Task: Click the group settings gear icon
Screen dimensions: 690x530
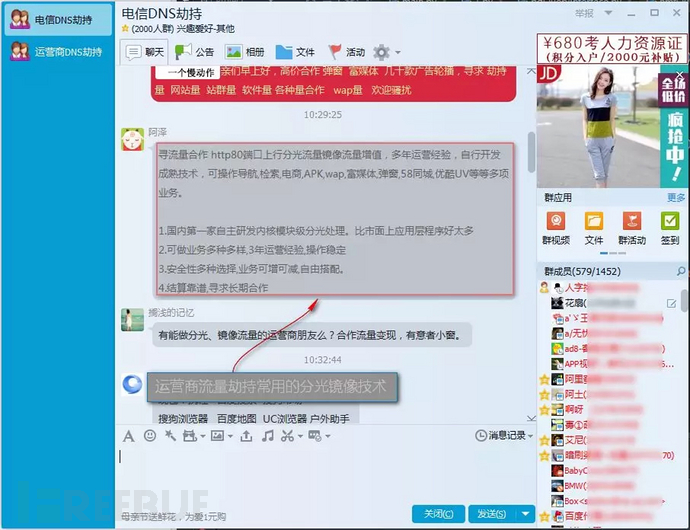Action: pos(382,52)
